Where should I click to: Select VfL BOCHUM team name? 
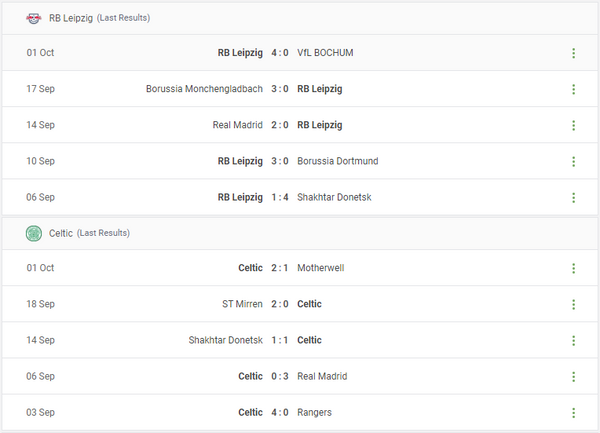325,53
